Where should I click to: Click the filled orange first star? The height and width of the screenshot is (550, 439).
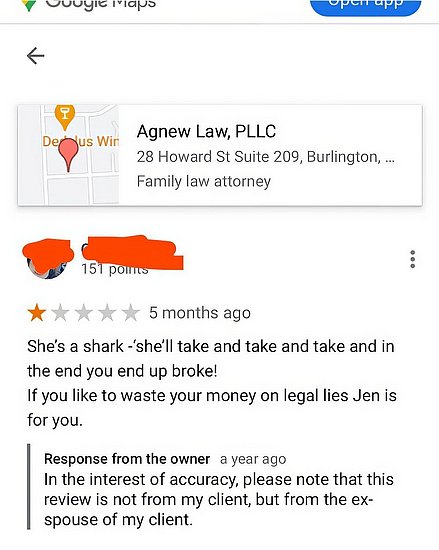click(x=37, y=313)
